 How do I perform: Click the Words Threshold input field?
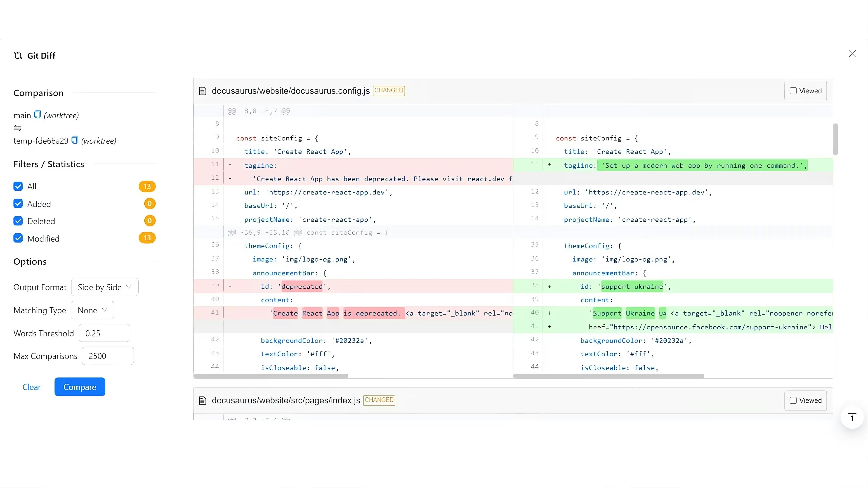pos(104,333)
